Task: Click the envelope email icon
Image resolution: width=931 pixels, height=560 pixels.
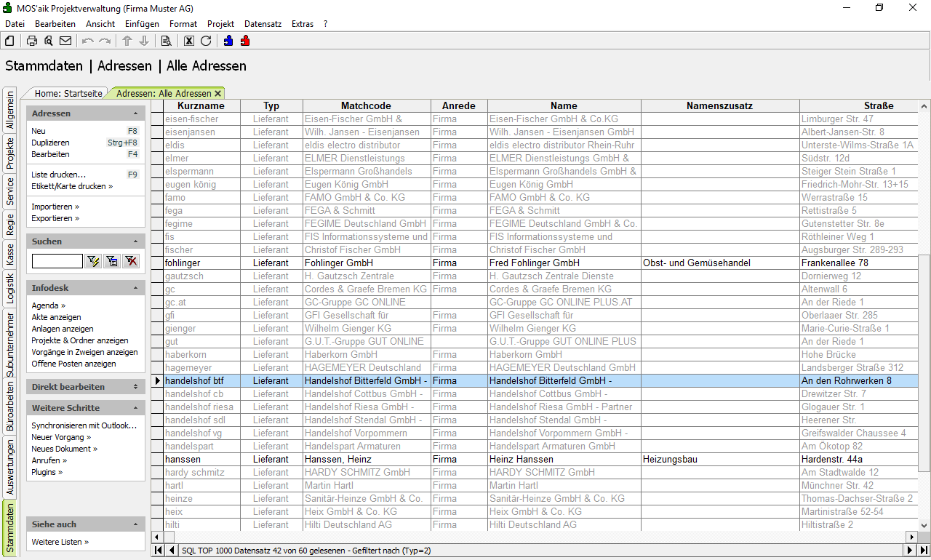Action: 65,41
